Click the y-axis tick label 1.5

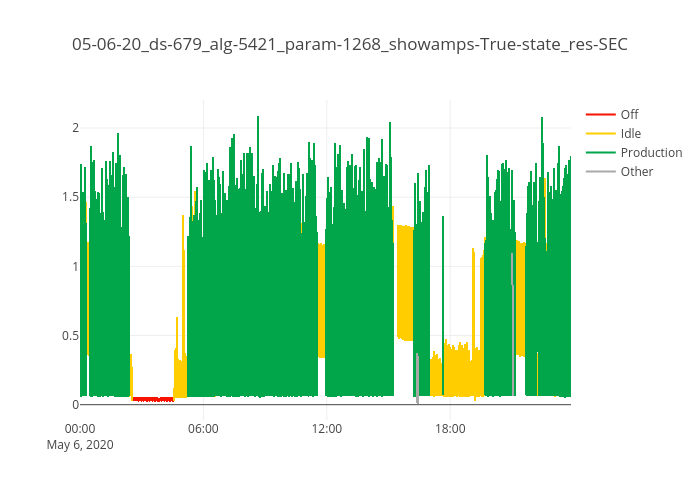click(69, 197)
